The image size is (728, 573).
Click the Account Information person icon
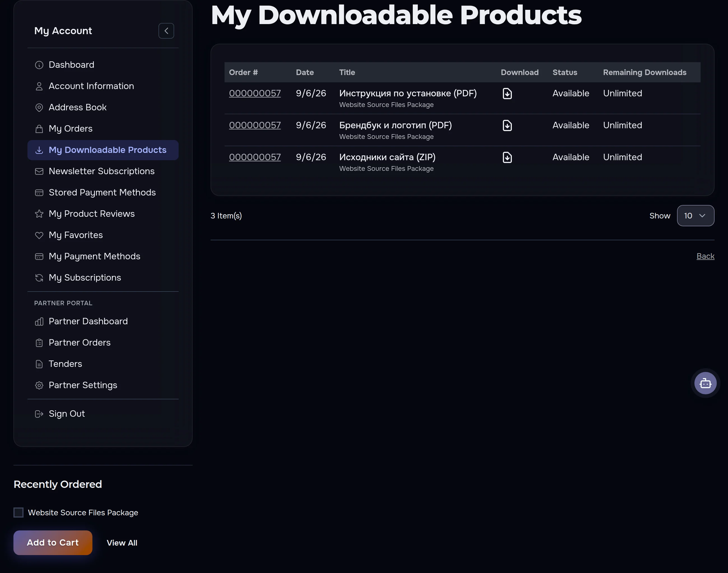click(39, 86)
